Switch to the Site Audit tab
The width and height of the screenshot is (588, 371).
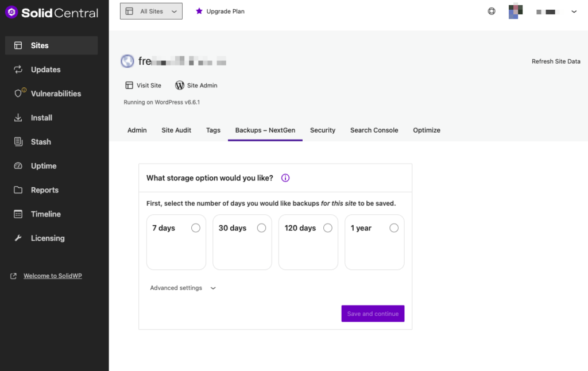176,130
